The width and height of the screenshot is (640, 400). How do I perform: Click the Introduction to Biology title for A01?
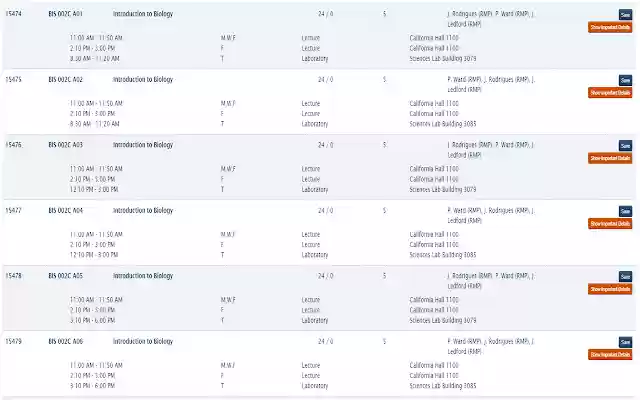click(x=143, y=14)
